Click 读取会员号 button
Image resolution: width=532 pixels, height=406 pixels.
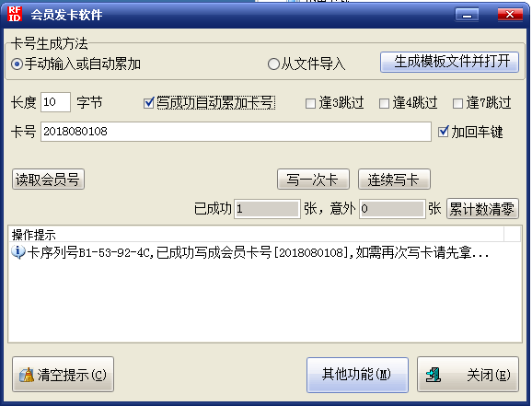[48, 180]
